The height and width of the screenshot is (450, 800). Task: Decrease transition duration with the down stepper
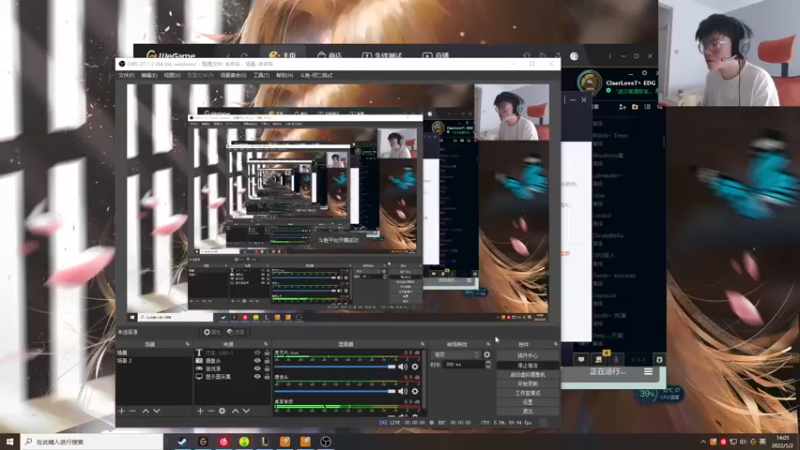[x=488, y=367]
